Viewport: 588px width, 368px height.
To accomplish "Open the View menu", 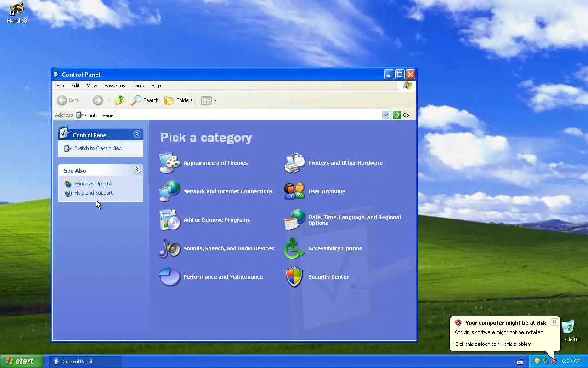I will [x=92, y=86].
